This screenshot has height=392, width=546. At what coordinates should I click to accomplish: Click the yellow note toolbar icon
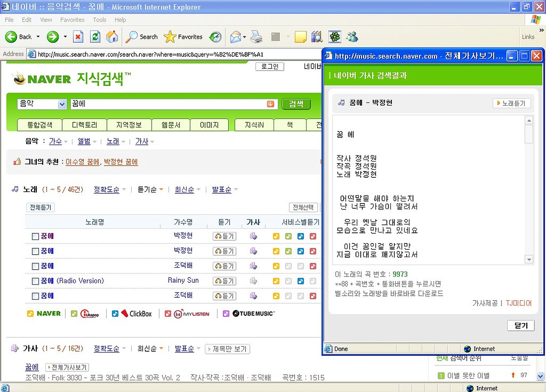301,37
